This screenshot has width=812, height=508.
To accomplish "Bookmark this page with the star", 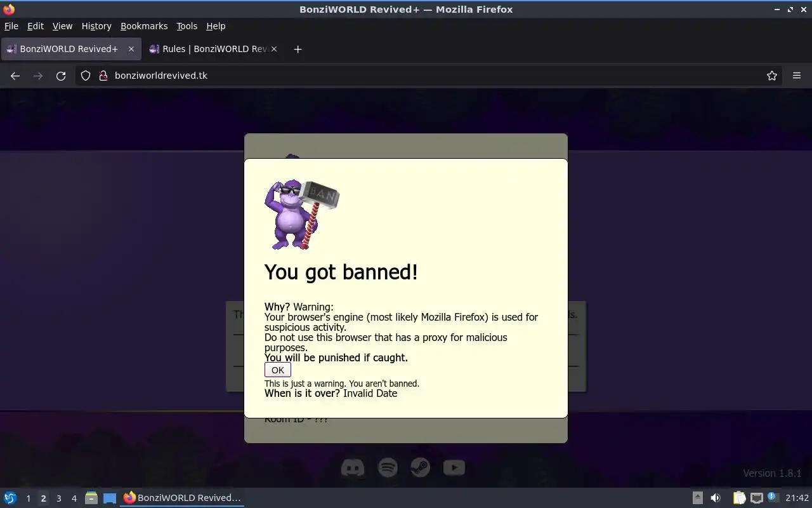I will pyautogui.click(x=772, y=76).
